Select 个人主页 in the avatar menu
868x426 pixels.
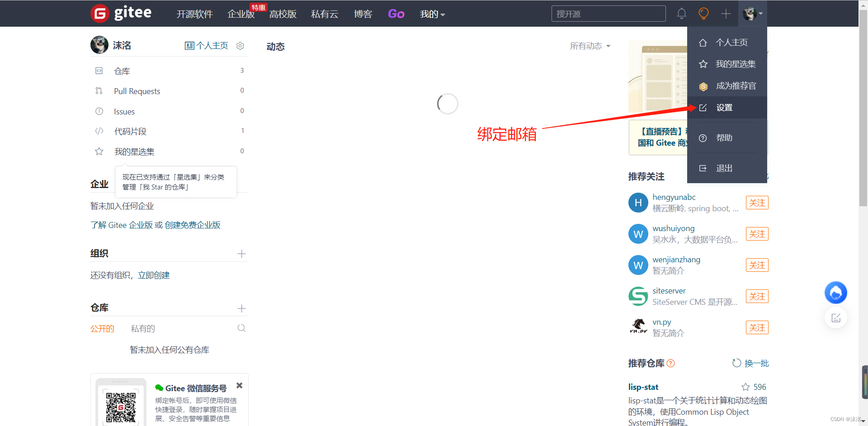point(727,43)
